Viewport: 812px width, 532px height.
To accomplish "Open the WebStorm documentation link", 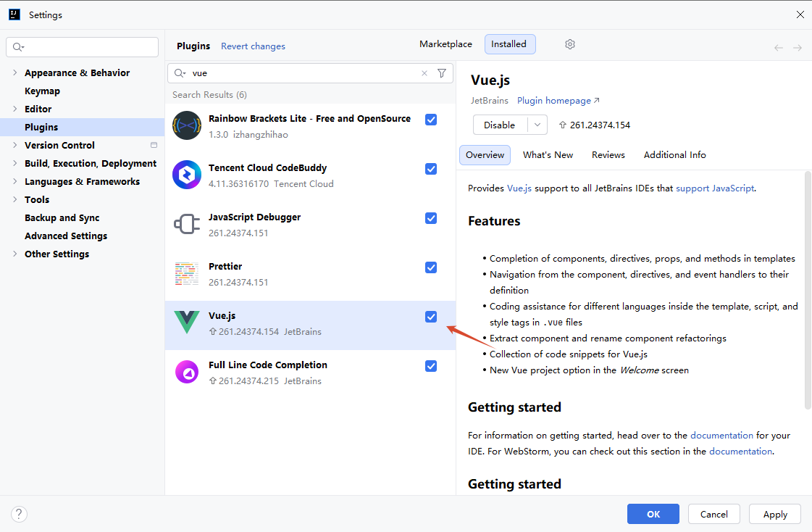I will click(740, 452).
